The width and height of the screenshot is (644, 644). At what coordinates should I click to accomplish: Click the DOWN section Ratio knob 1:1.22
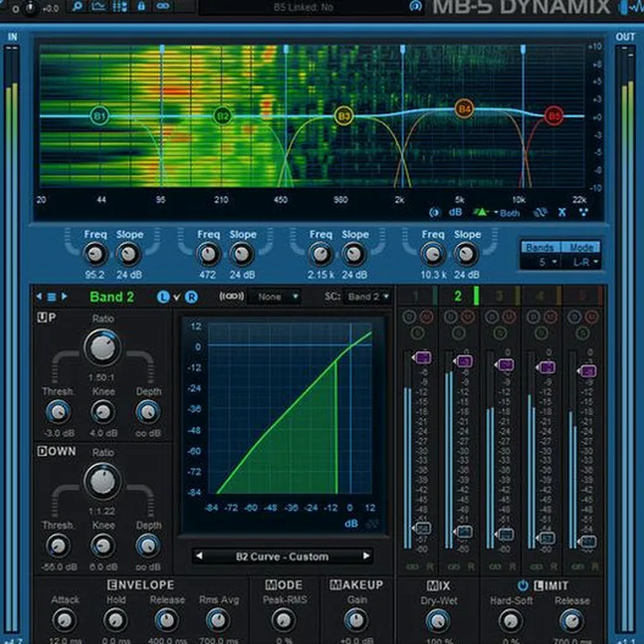(103, 482)
